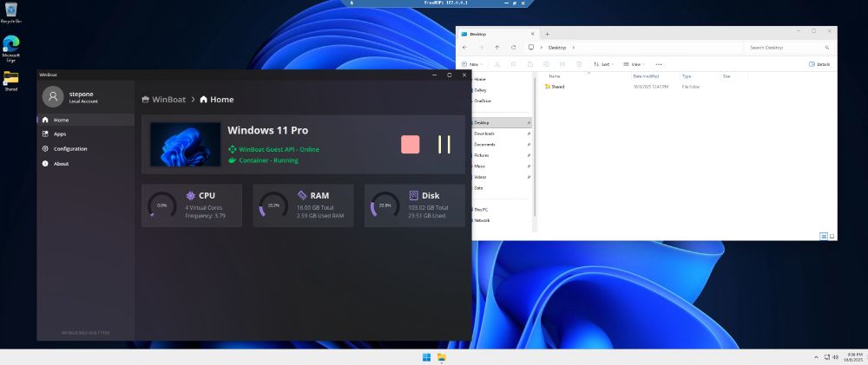This screenshot has width=868, height=365.
Task: Click the "WinBoat Guest API - Online" text
Action: (x=279, y=149)
